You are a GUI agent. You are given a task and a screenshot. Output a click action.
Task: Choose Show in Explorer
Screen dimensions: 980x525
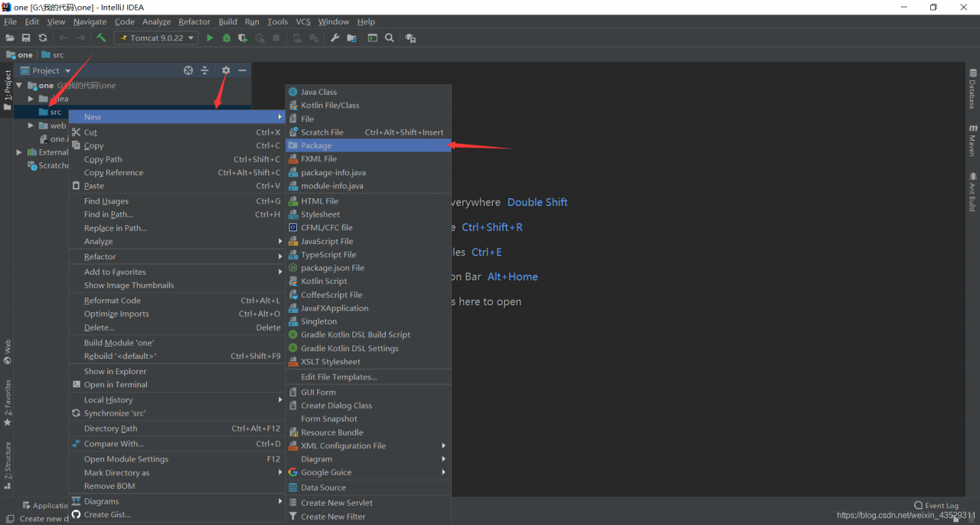pos(177,371)
